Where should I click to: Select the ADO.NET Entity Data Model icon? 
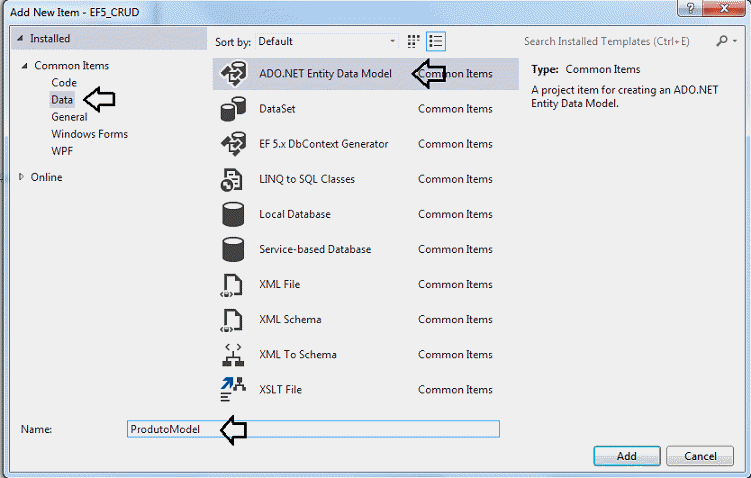pyautogui.click(x=233, y=74)
